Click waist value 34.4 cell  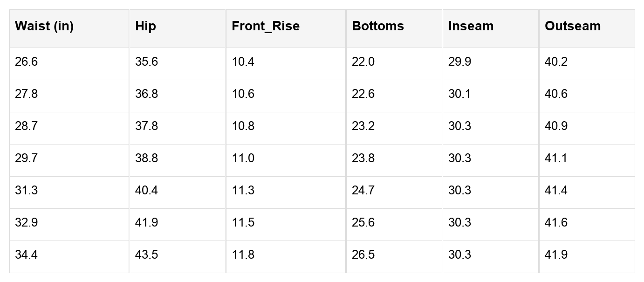pos(69,257)
